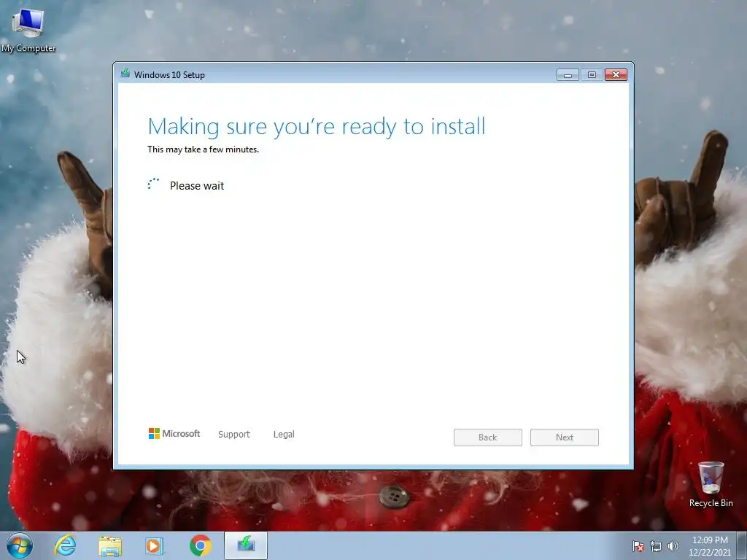Close the Windows 10 Setup window
Screen dimensions: 747x560
pyautogui.click(x=616, y=75)
